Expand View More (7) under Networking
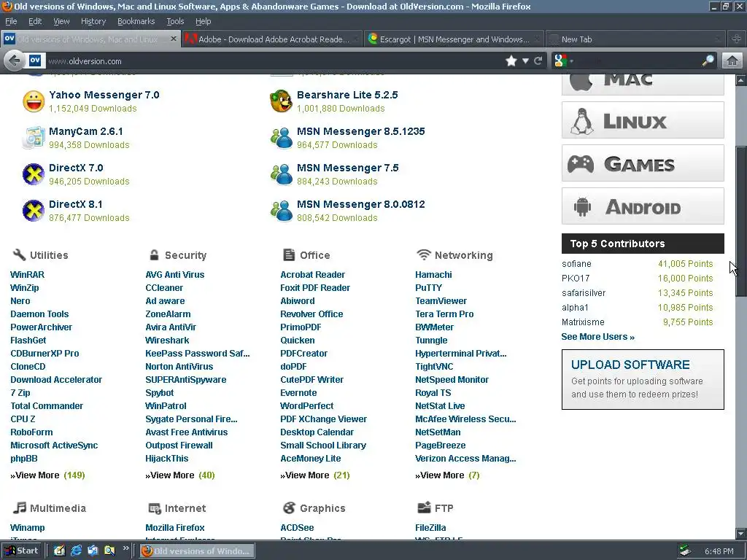Image resolution: width=747 pixels, height=560 pixels. 447,475
